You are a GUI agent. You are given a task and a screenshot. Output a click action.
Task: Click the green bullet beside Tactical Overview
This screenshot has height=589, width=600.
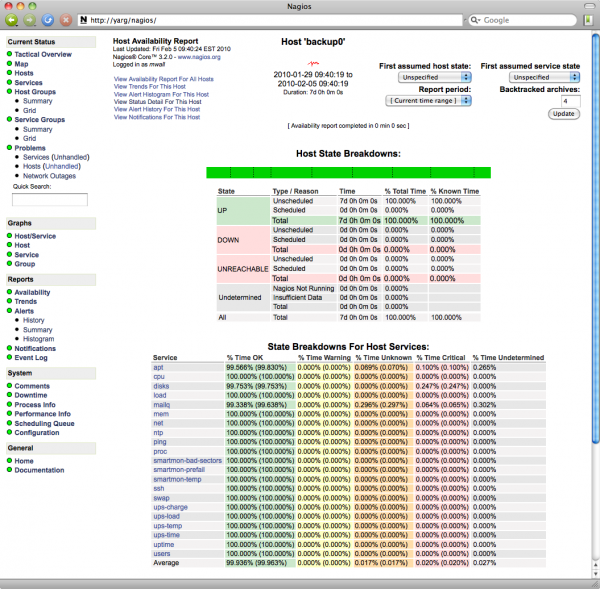(x=9, y=54)
